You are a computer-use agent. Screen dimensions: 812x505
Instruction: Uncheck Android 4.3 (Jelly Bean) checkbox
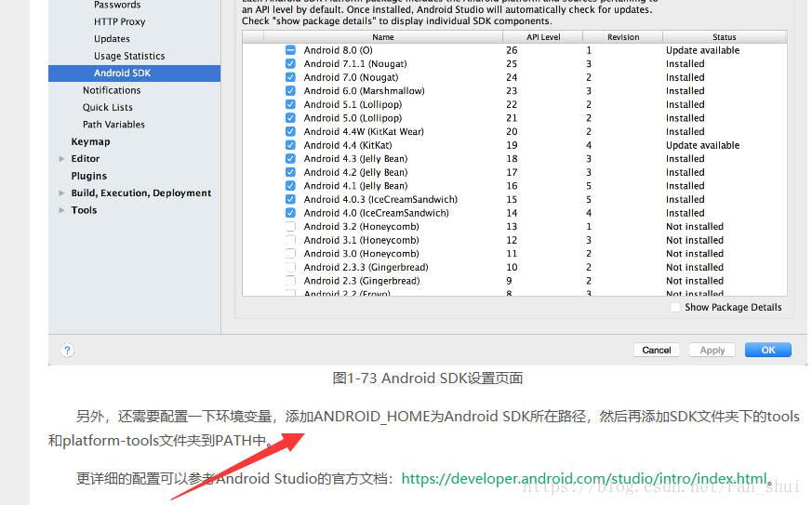290,158
